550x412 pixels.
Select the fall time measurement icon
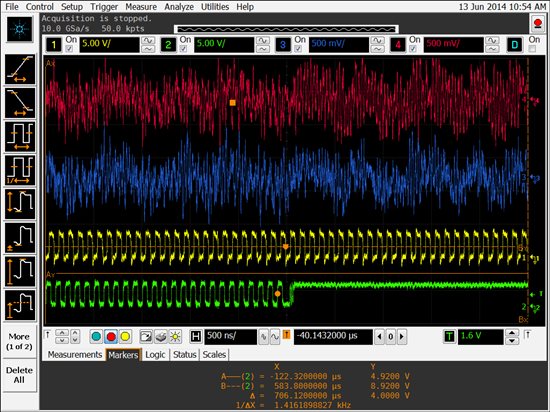[x=20, y=103]
